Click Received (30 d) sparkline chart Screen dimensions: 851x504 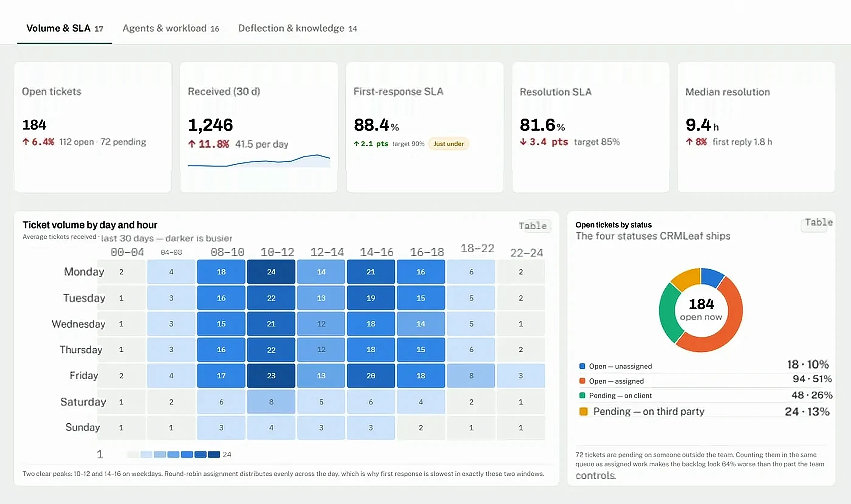click(259, 161)
